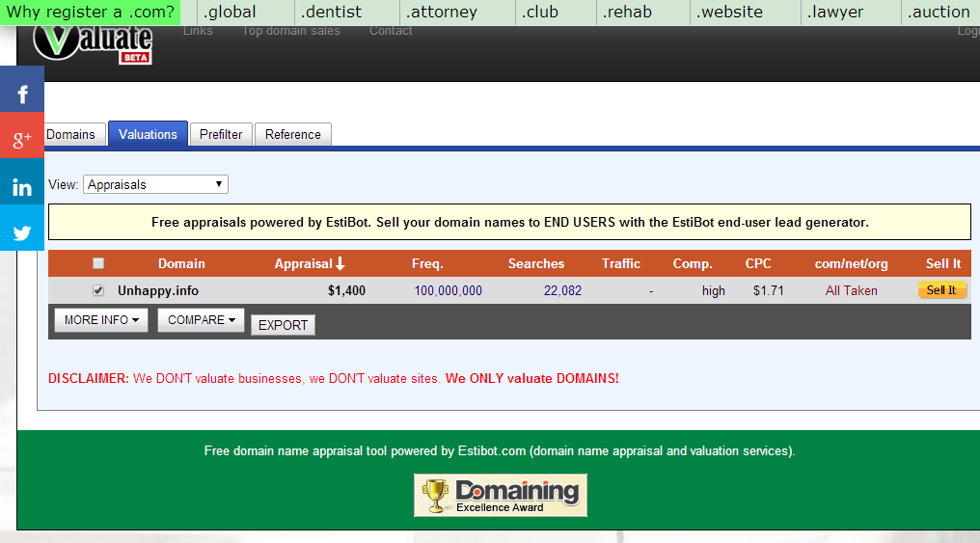Click the 22,082 searches value

coord(562,290)
